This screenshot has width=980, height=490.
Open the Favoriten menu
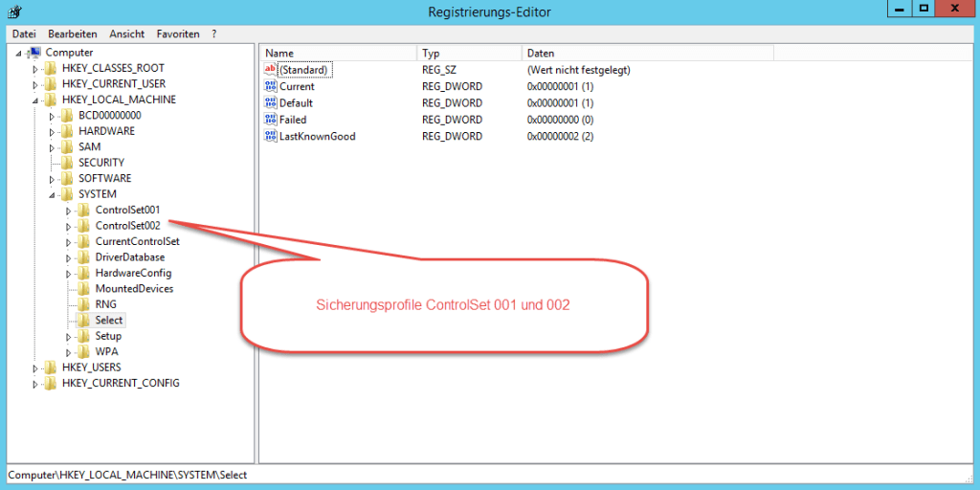coord(178,33)
